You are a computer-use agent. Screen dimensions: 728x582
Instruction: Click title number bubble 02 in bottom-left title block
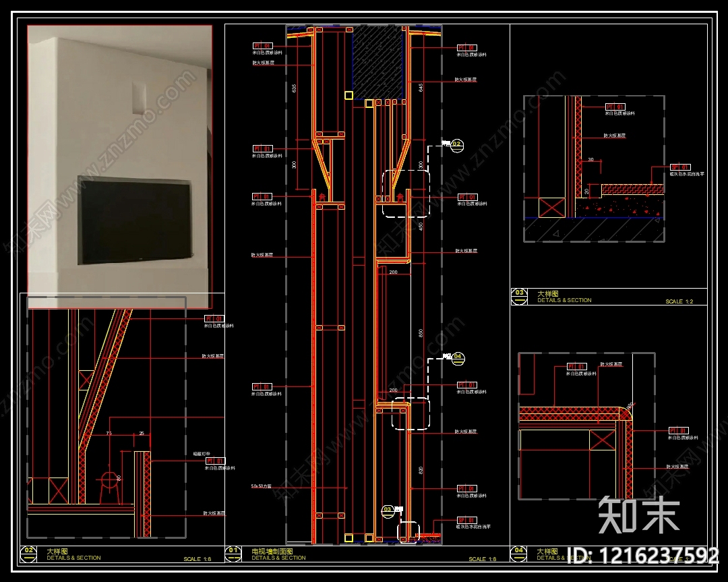28,554
